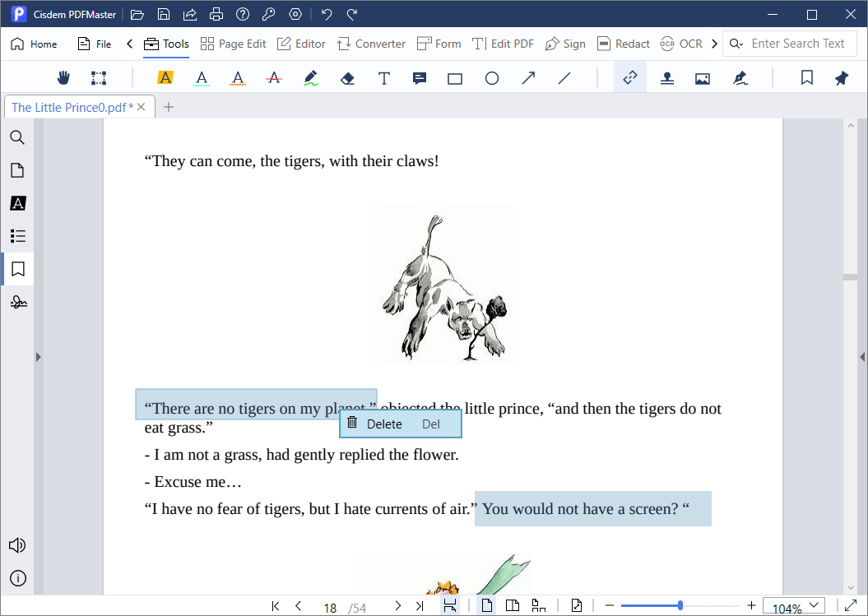This screenshot has width=868, height=616.
Task: Click the bookmark icon in toolbar
Action: [x=806, y=78]
